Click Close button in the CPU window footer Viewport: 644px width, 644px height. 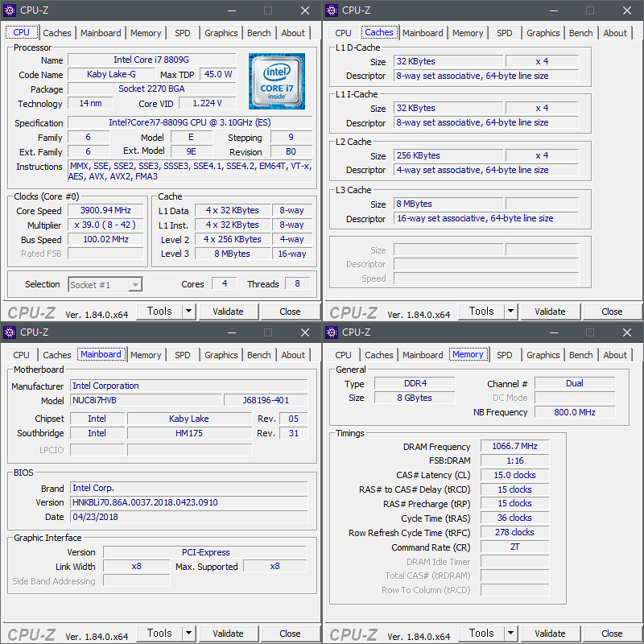point(290,312)
